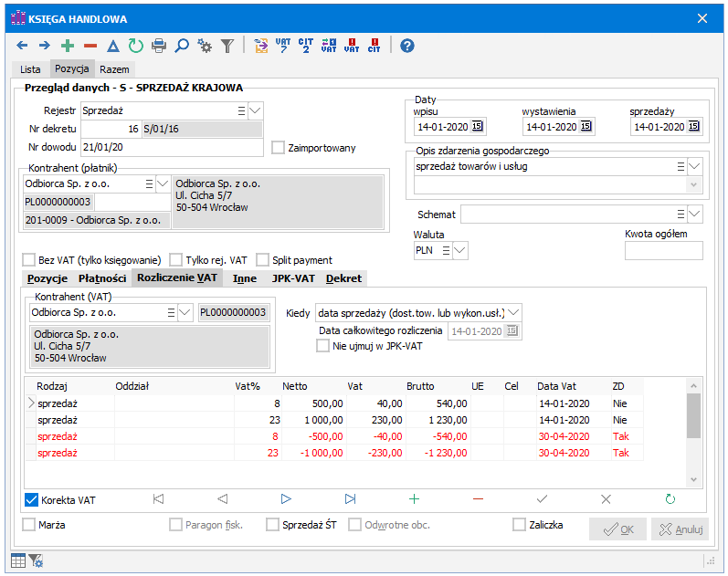Click the funnel filter toolbar icon

227,46
